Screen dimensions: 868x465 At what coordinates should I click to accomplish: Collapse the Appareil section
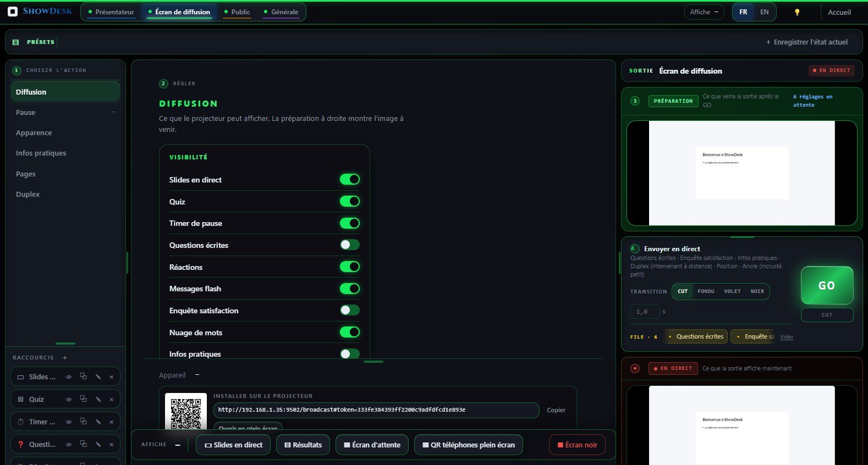(197, 375)
